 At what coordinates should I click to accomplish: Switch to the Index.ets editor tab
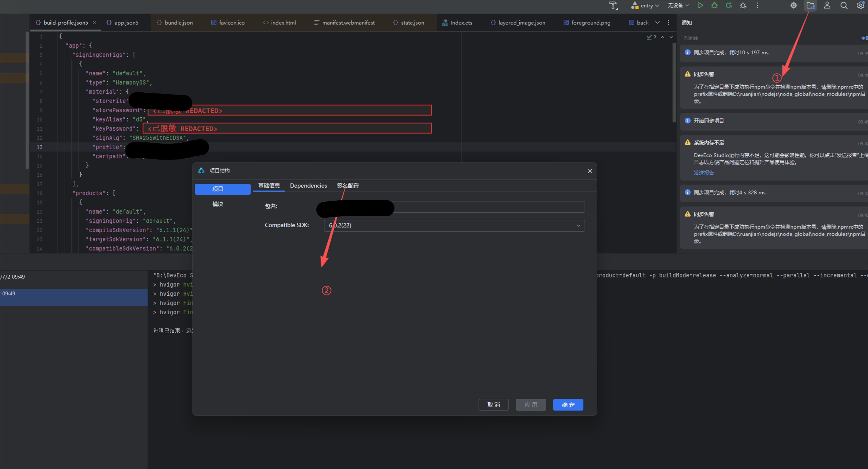point(457,23)
